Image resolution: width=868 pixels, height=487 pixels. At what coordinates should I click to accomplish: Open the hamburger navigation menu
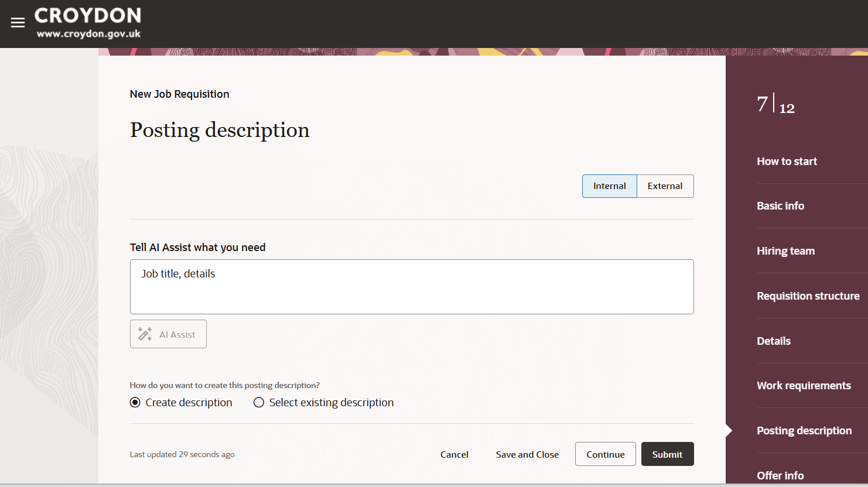click(18, 22)
